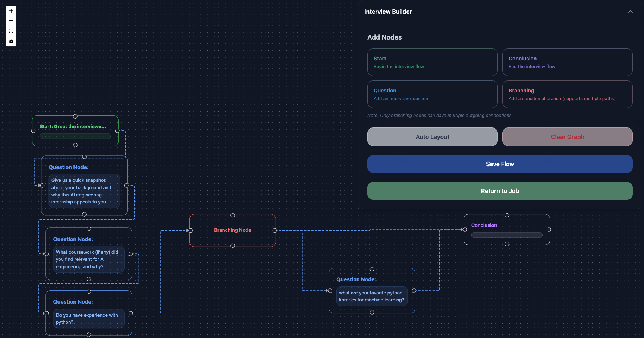
Task: Click top handle of Conclusion node
Action: point(507,215)
